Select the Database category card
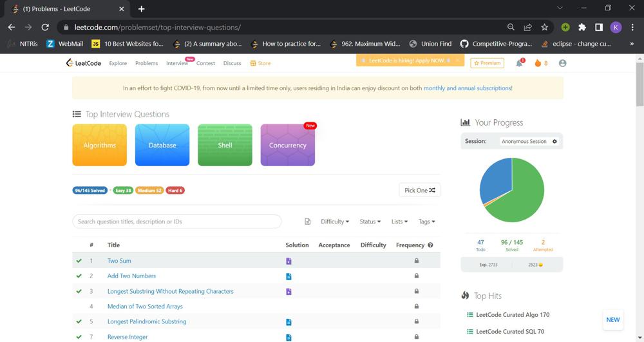 click(x=162, y=145)
